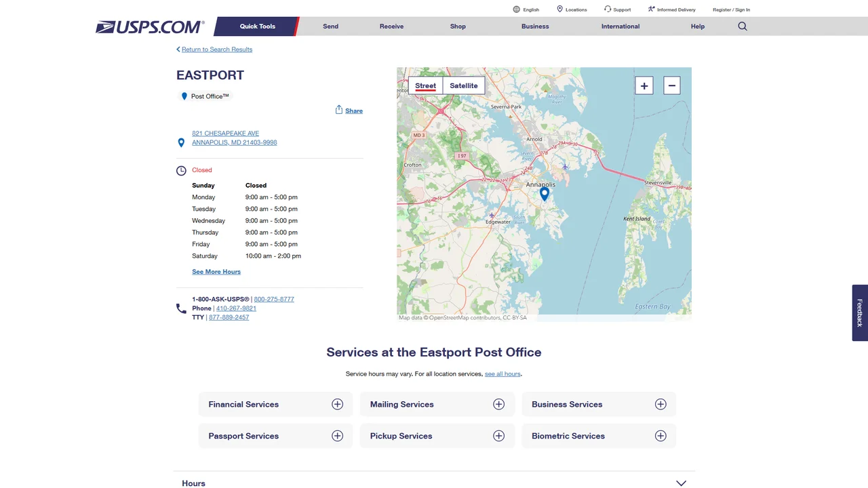Open the International menu
Screen dimensions: 868x488
[620, 26]
